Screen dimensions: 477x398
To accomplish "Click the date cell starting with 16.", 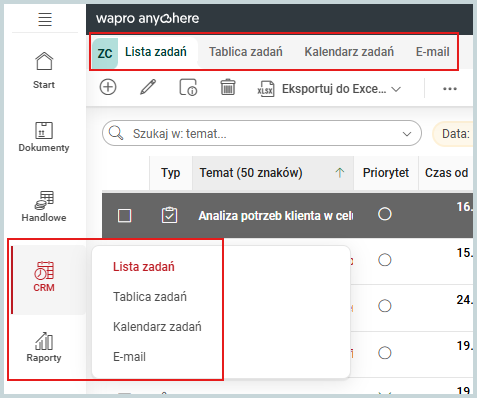I will 465,207.
